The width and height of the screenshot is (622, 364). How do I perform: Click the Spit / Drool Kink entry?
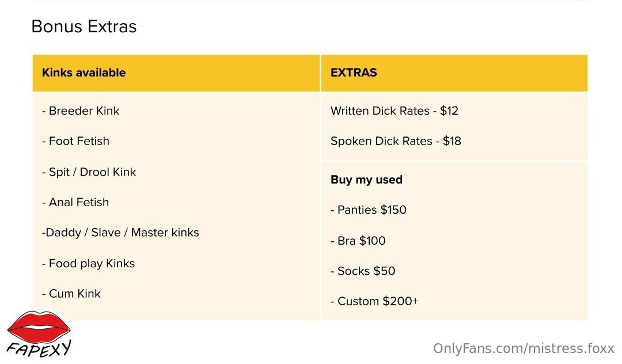[x=89, y=172]
